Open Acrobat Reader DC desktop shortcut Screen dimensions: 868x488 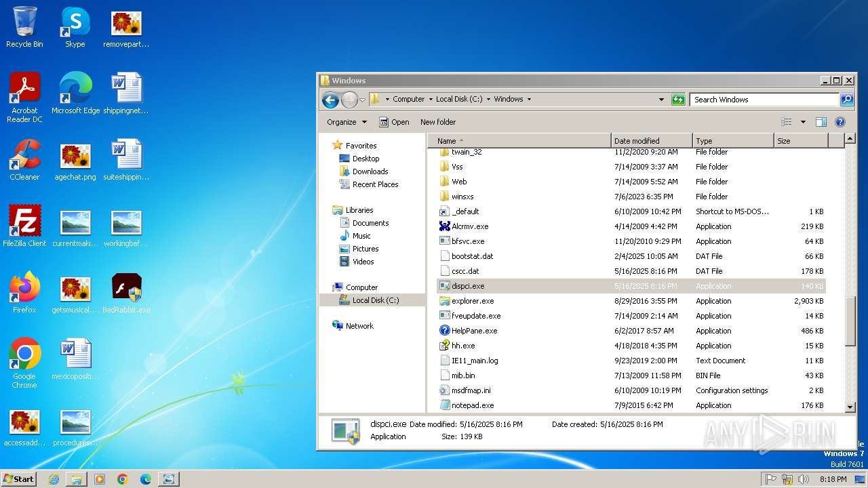pyautogui.click(x=24, y=98)
